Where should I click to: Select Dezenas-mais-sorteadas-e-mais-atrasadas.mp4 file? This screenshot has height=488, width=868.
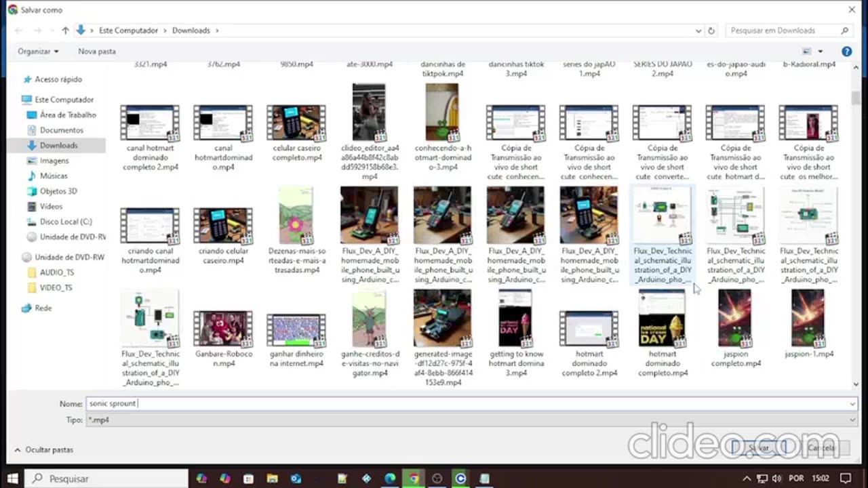(296, 231)
